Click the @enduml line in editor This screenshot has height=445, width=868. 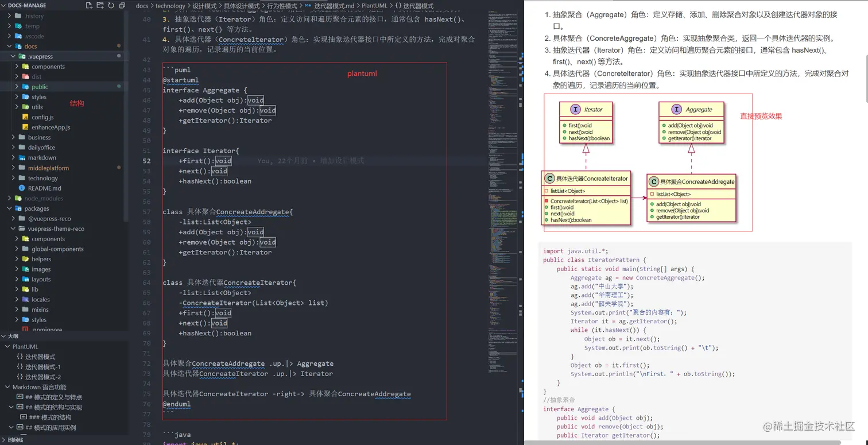176,404
